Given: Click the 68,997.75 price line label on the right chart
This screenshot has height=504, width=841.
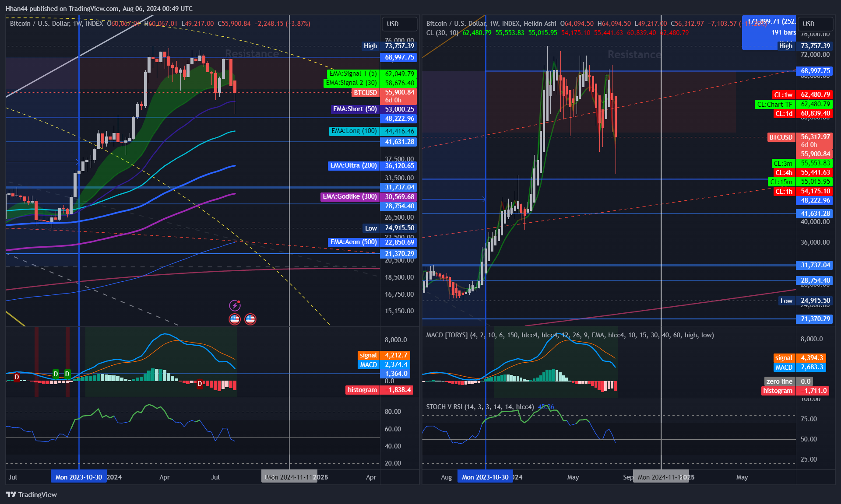Looking at the screenshot, I should pos(815,71).
